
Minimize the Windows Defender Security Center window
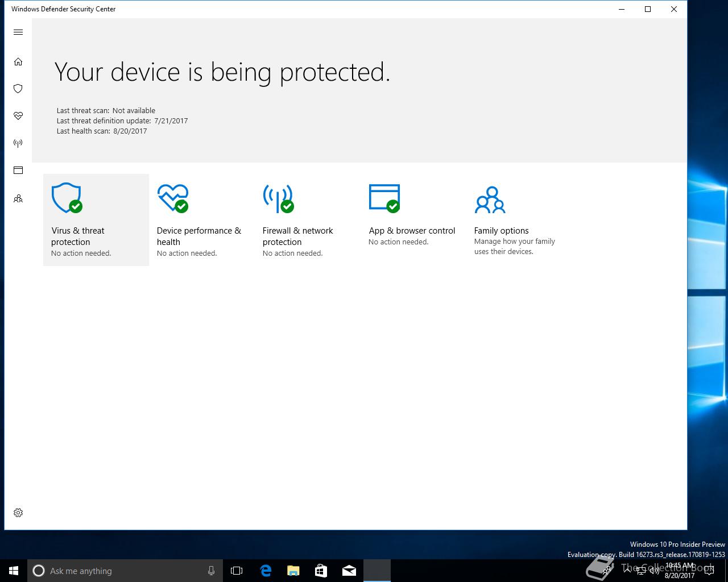pyautogui.click(x=622, y=9)
